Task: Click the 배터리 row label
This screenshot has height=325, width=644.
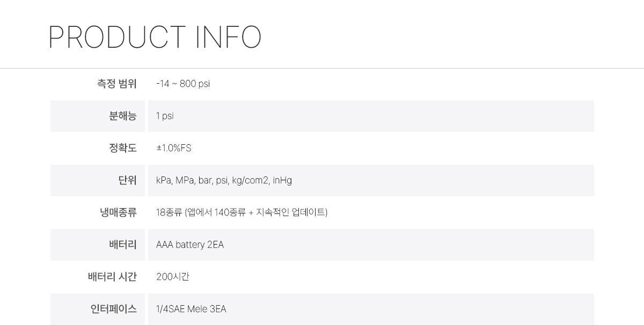Action: [122, 245]
